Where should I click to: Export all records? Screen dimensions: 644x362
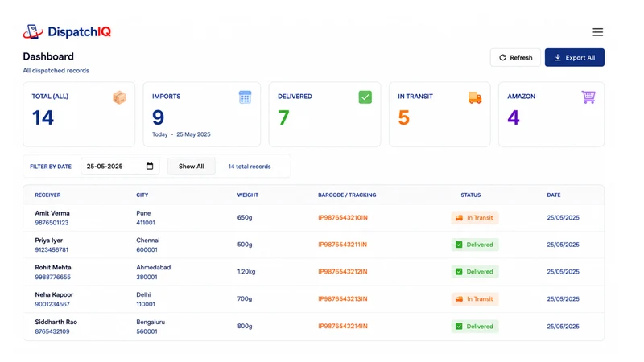click(x=575, y=57)
